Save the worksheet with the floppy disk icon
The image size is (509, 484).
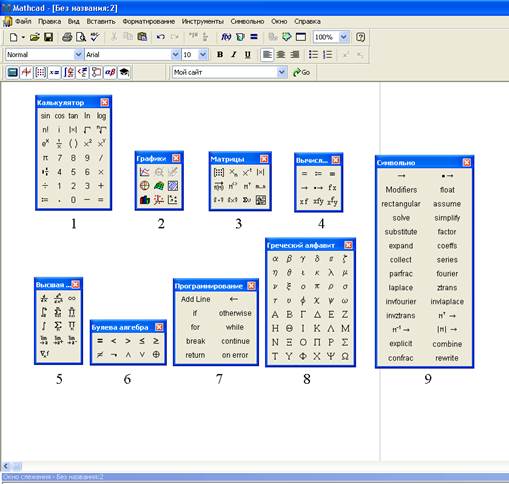coord(49,37)
